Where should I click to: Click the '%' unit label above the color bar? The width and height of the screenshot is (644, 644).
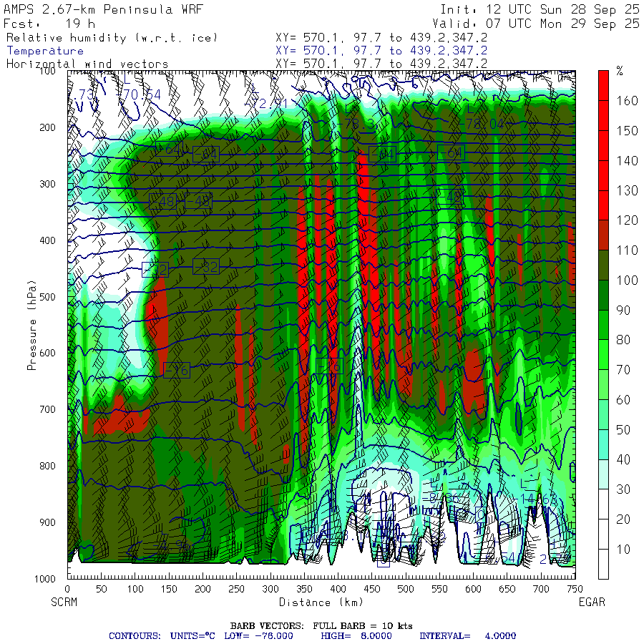pyautogui.click(x=620, y=72)
